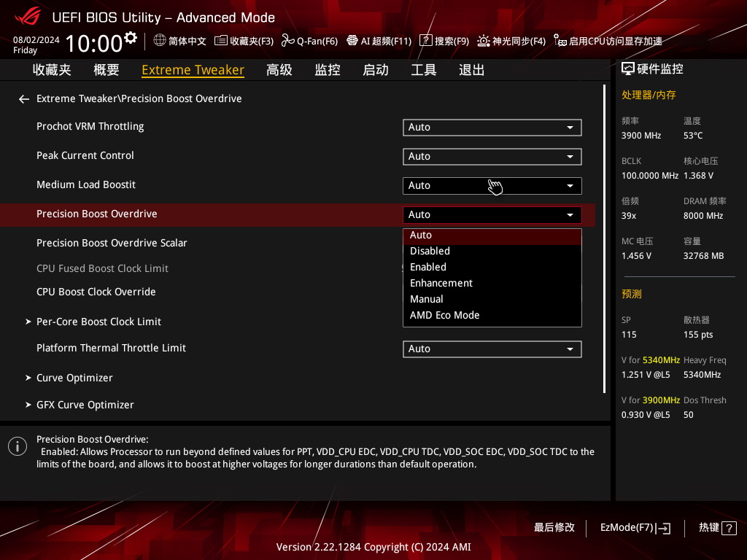Click 1.368 V core voltage value
This screenshot has height=560, width=747.
pos(698,176)
